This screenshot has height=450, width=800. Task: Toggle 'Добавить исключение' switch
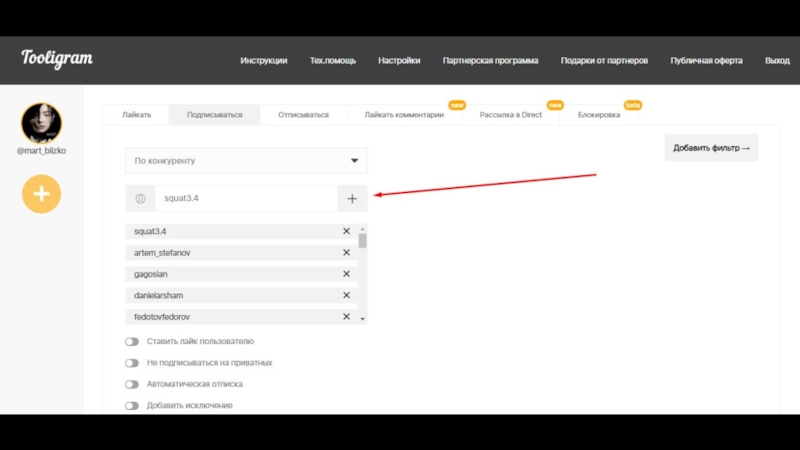(132, 406)
